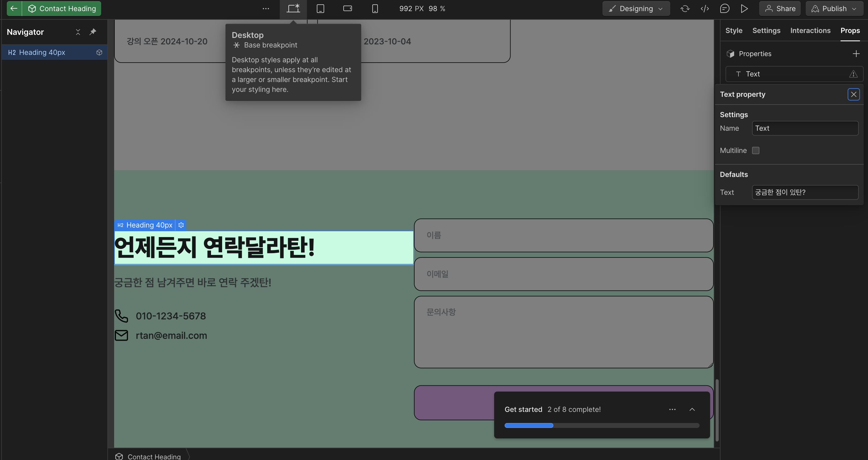
Task: Click the Share button
Action: pyautogui.click(x=780, y=8)
